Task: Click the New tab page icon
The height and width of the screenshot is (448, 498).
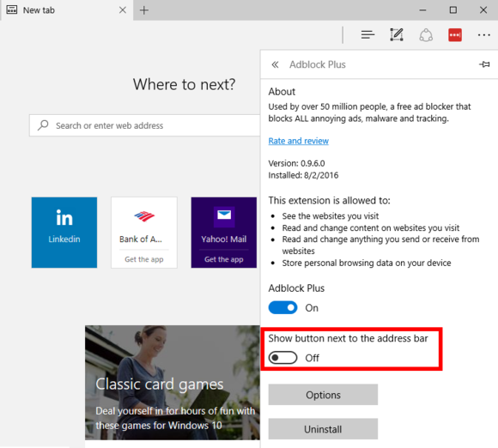Action: (x=12, y=9)
